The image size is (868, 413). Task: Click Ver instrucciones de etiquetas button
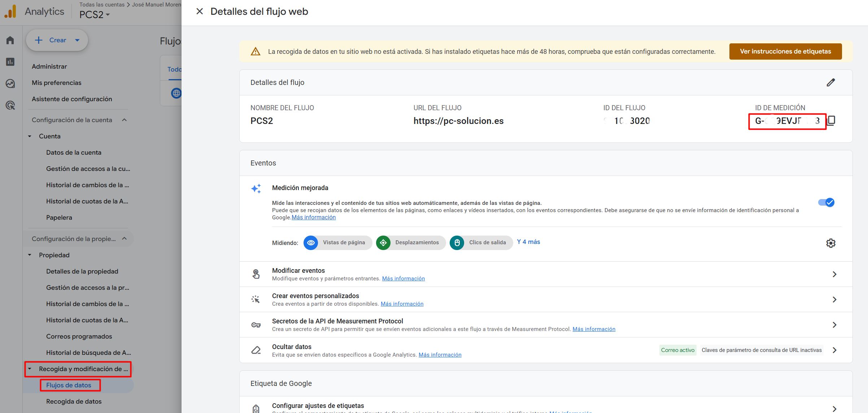[785, 51]
